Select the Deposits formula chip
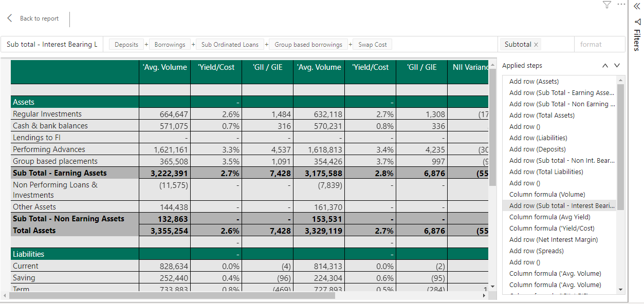The height and width of the screenshot is (304, 644). click(x=126, y=45)
